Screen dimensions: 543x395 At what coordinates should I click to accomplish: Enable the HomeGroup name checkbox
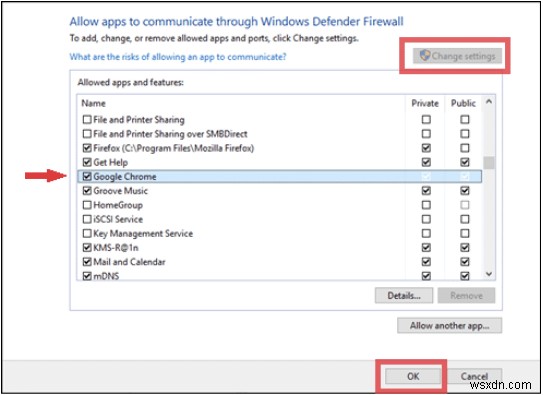pos(87,205)
